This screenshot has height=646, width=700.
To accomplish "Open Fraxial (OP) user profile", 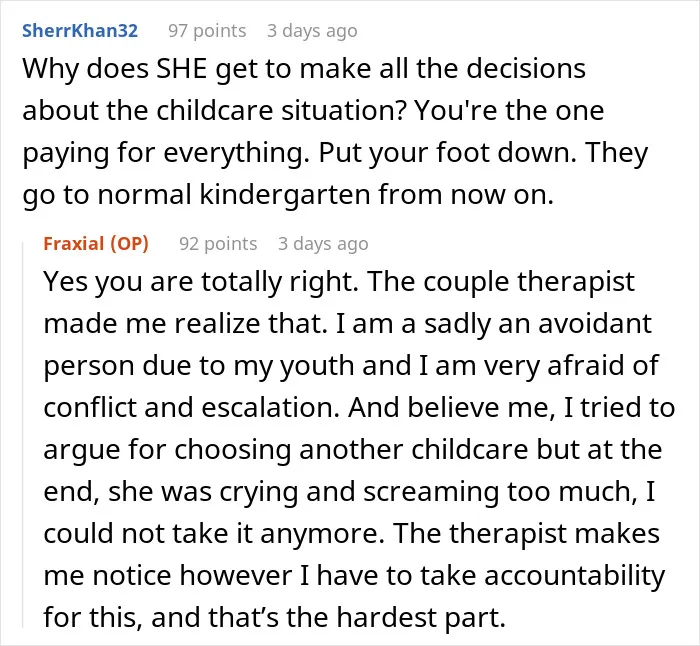I will [x=96, y=244].
